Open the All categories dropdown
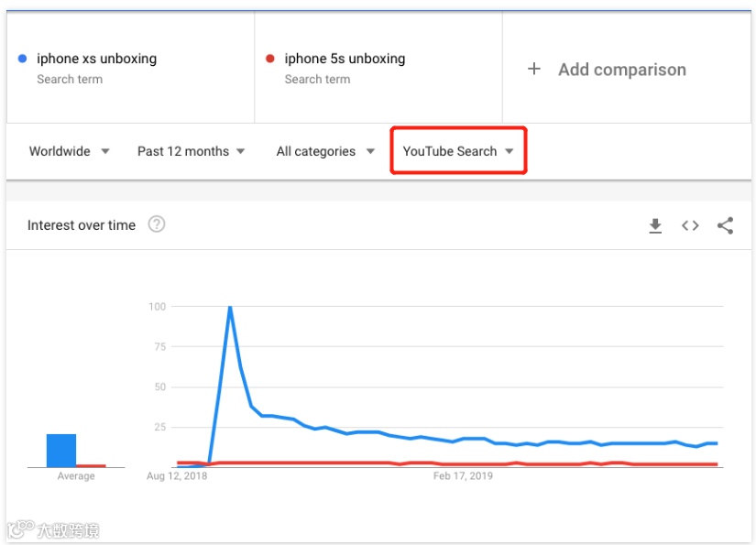Image resolution: width=756 pixels, height=545 pixels. point(325,151)
